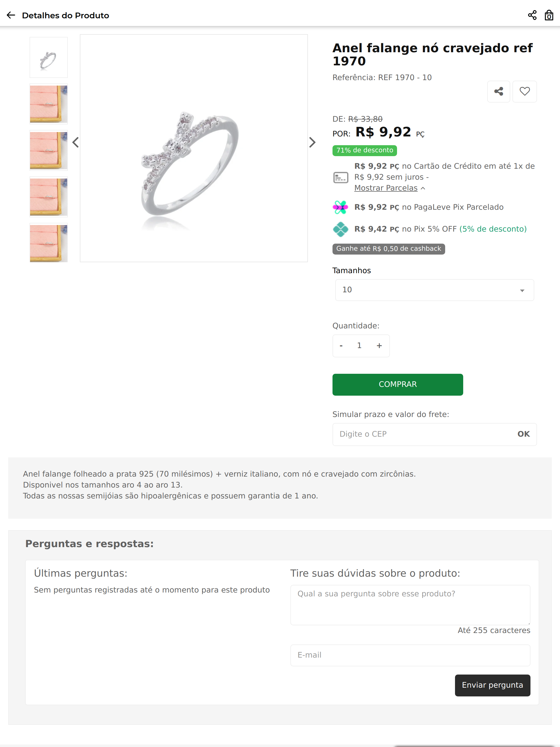Open share icon in top header
Viewport: 560px width, 747px height.
click(532, 15)
